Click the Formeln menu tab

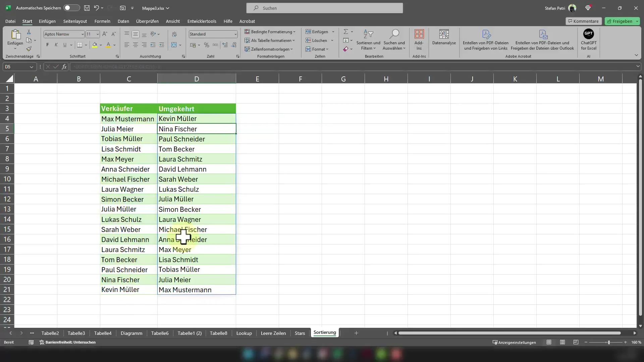102,21
